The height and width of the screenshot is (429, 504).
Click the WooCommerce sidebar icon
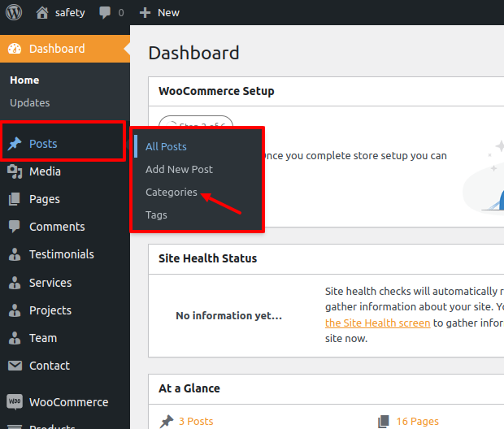[x=15, y=402]
